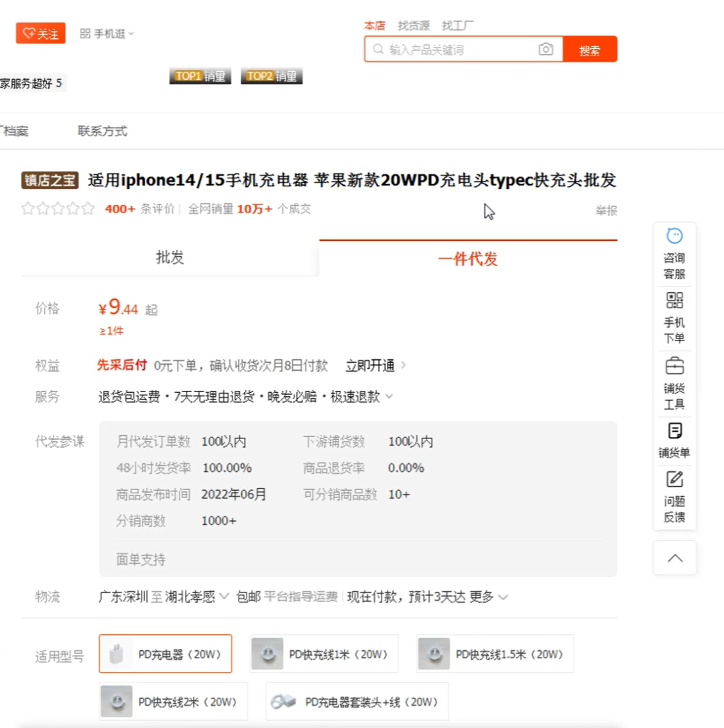Open the 联系方式 navigation tab
724x728 pixels.
[102, 131]
